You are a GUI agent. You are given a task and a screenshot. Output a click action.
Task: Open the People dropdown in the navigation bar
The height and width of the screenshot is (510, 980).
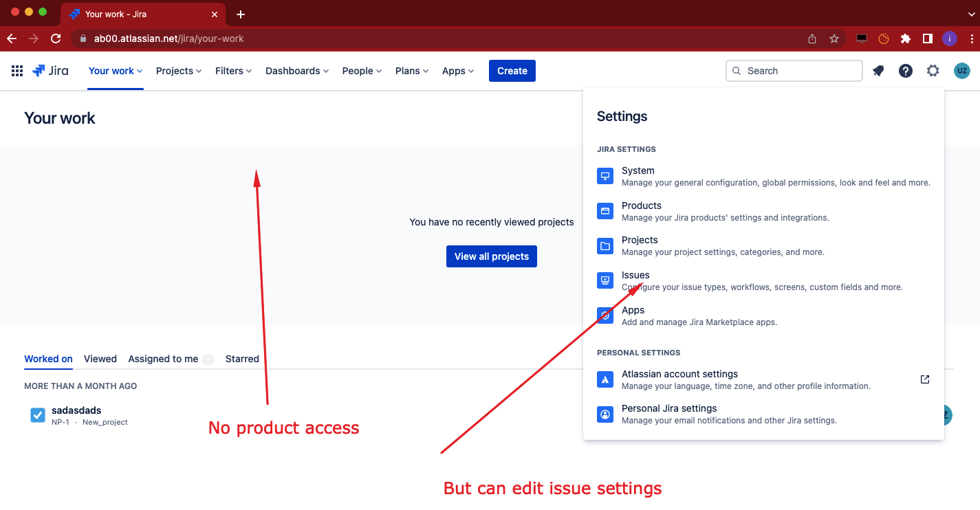tap(362, 71)
